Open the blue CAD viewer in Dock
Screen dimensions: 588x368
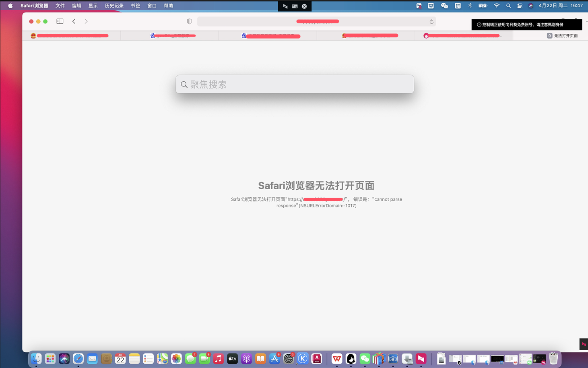tap(393, 358)
